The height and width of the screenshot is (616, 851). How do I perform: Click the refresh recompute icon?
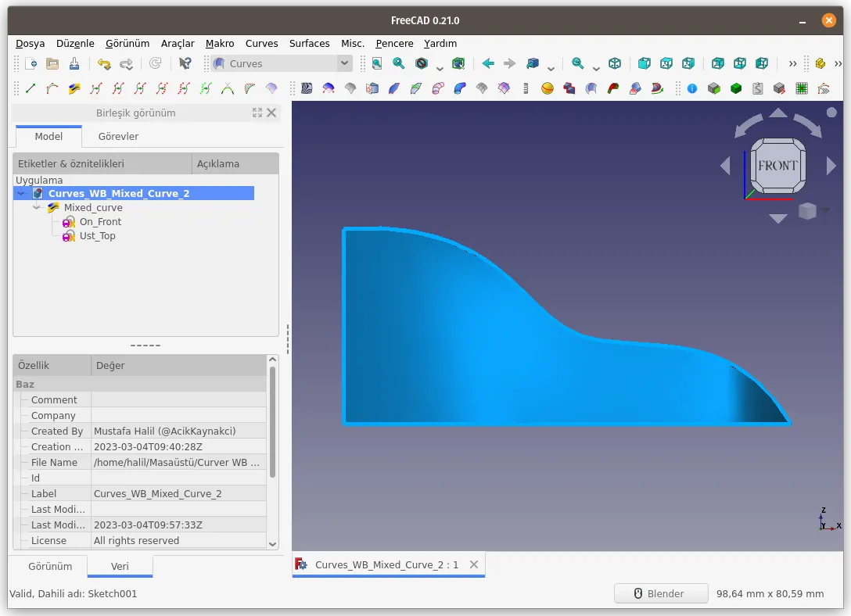pos(155,63)
